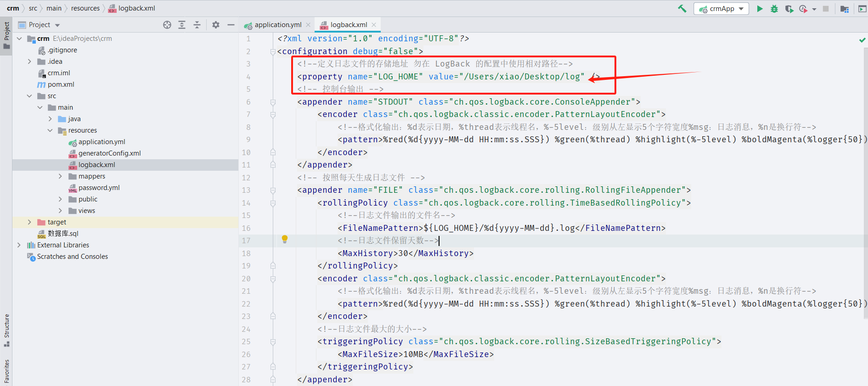Click the Profiler clock run icon
This screenshot has height=386, width=868.
803,9
